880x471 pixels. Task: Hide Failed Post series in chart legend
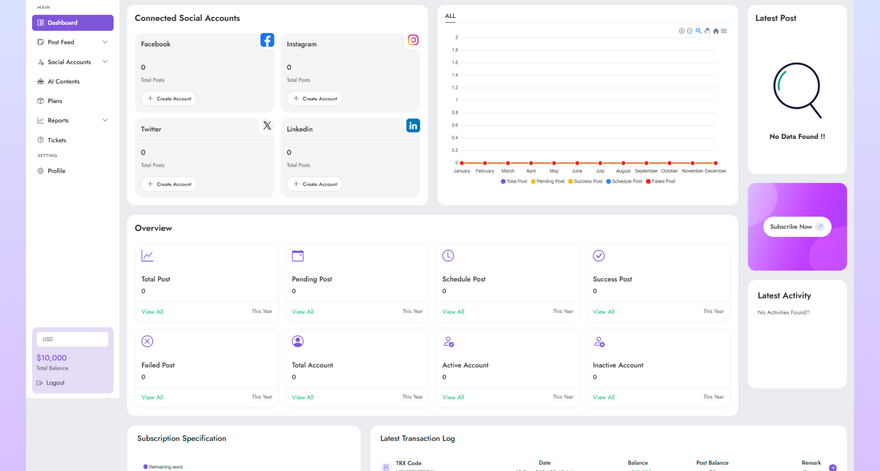coord(660,182)
